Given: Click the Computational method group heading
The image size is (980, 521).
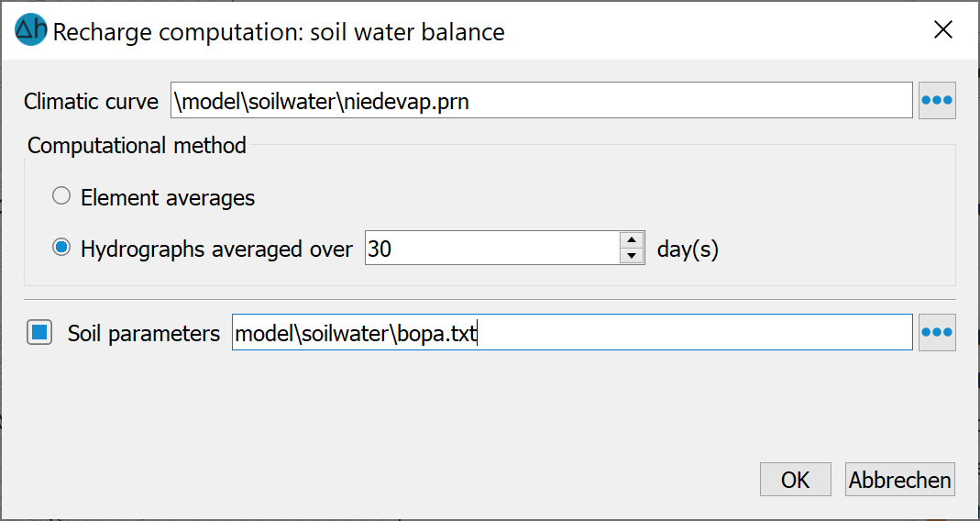Looking at the screenshot, I should click(x=137, y=146).
